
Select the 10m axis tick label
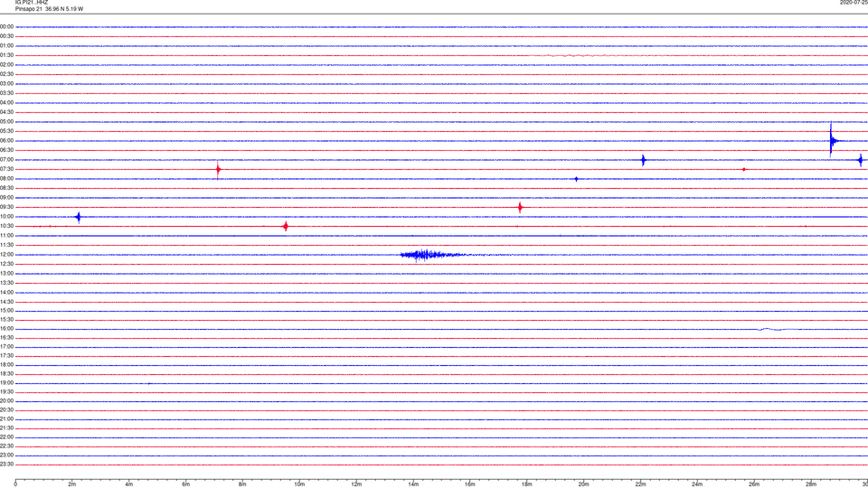[299, 484]
